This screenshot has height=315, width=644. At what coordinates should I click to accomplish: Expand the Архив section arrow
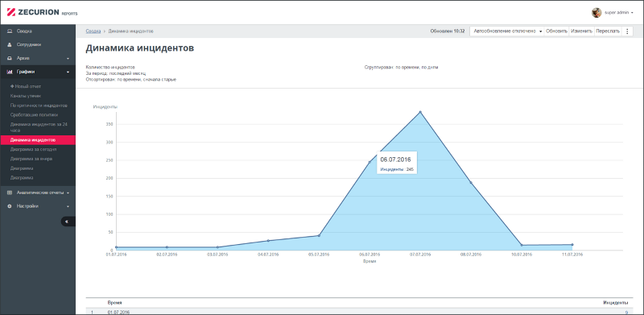click(x=68, y=58)
